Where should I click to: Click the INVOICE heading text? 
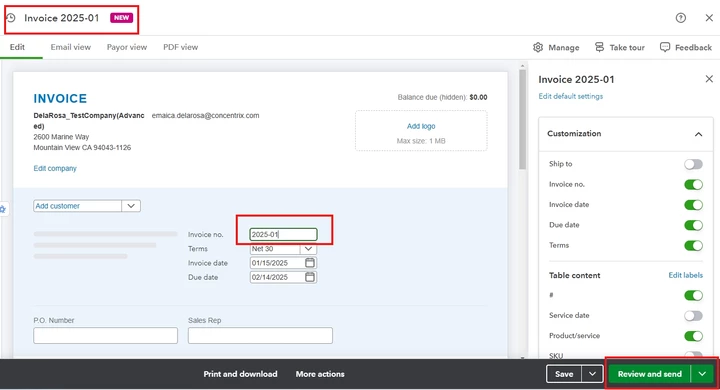(60, 98)
